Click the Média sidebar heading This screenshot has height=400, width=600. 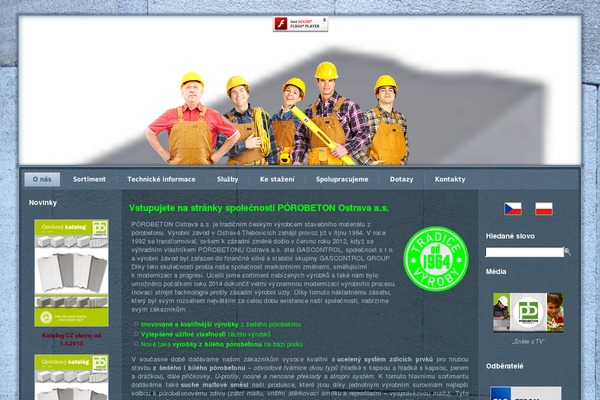[496, 271]
